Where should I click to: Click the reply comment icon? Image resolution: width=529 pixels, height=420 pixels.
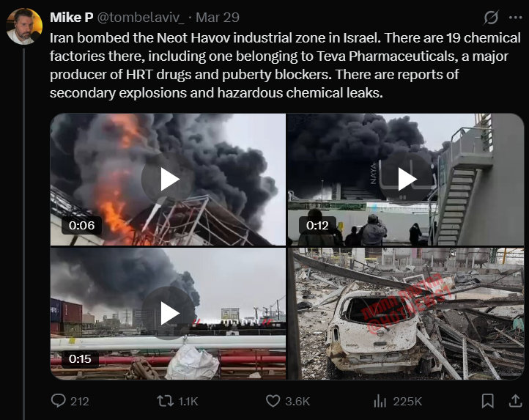tap(59, 401)
